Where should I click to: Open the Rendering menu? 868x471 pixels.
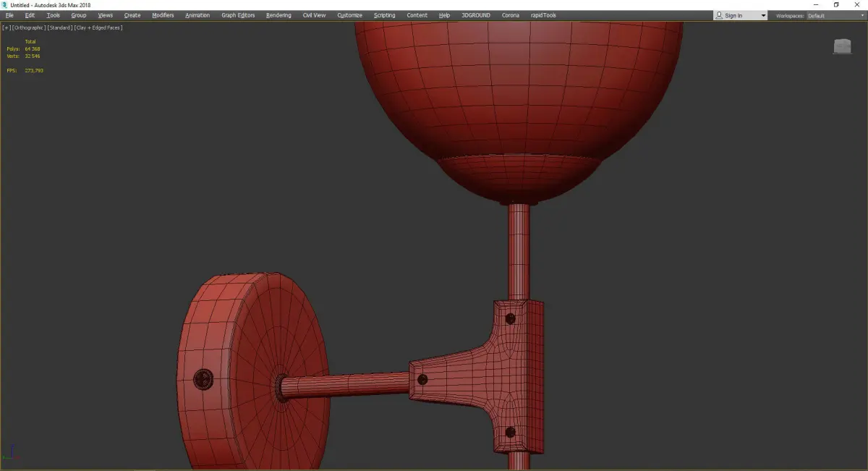278,15
